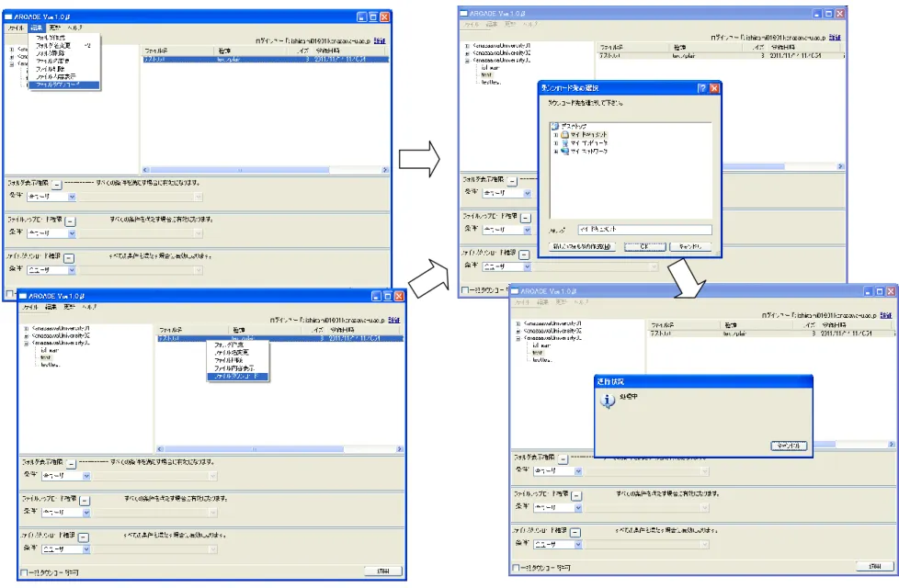Close the download destination dialog with X
The height and width of the screenshot is (588, 899).
point(714,88)
